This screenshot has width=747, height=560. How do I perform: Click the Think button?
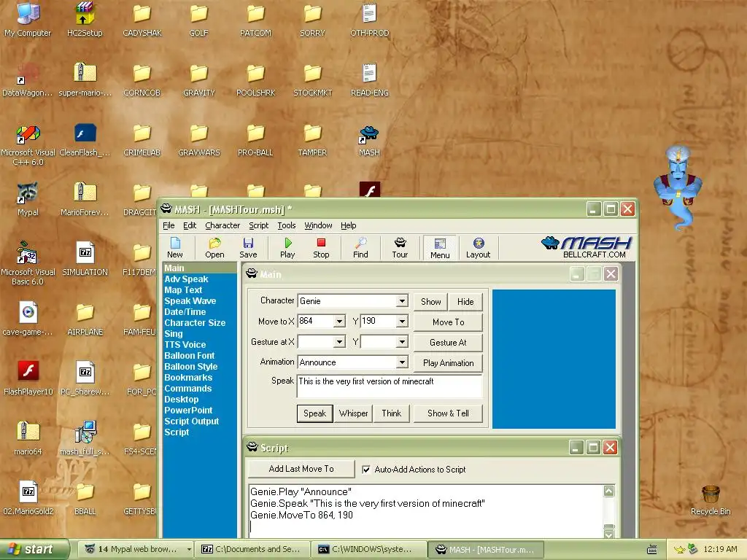pyautogui.click(x=391, y=414)
